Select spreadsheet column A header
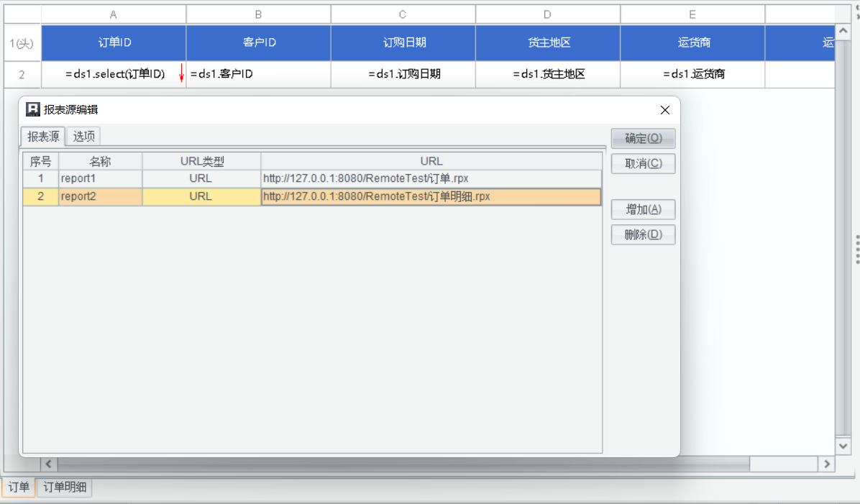 [114, 14]
